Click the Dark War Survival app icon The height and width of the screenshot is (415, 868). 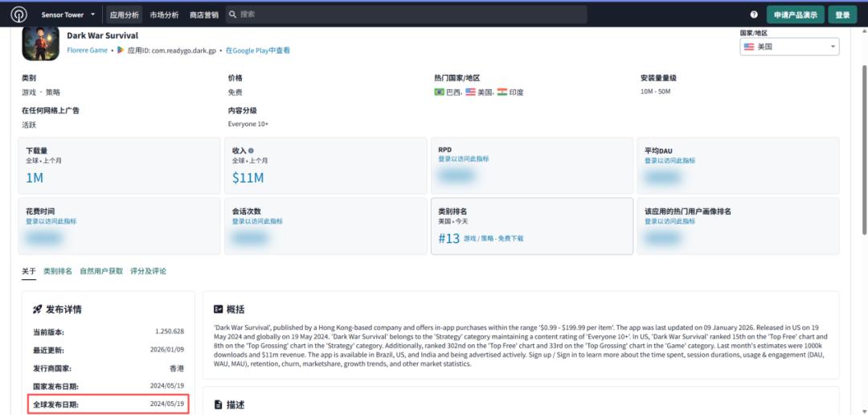click(39, 42)
